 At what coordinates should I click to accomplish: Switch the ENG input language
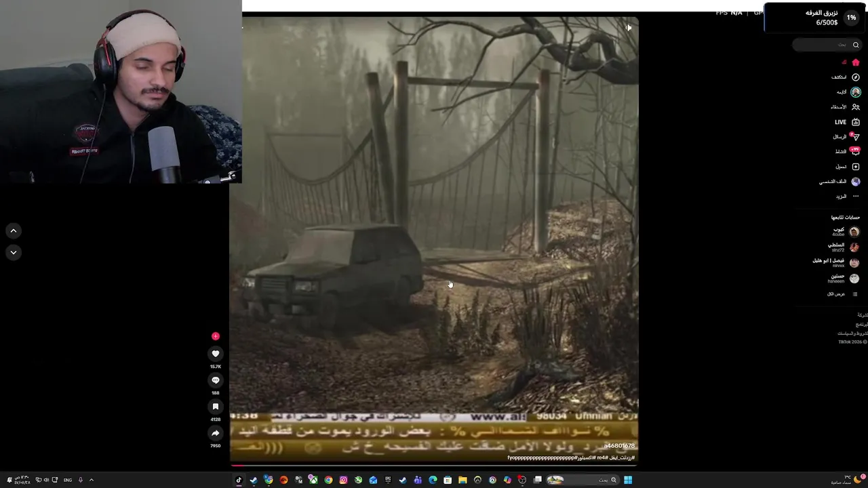pyautogui.click(x=68, y=480)
